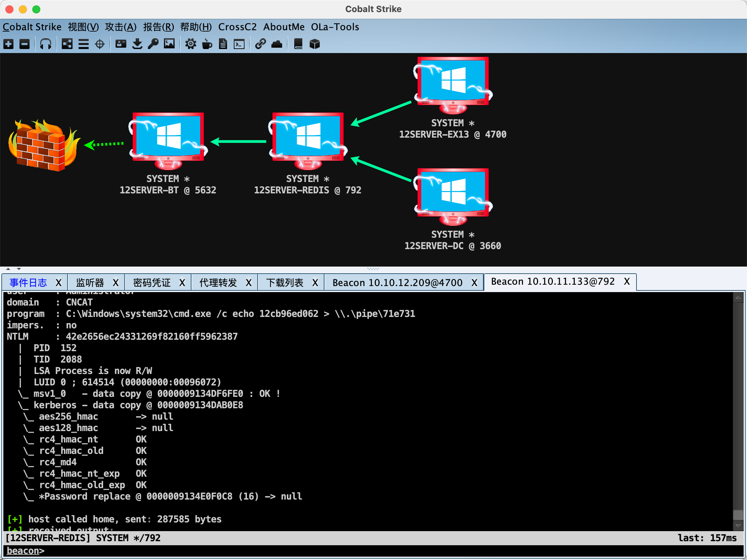Click the disconnect minus icon in toolbar
This screenshot has height=560, width=747.
(x=24, y=44)
